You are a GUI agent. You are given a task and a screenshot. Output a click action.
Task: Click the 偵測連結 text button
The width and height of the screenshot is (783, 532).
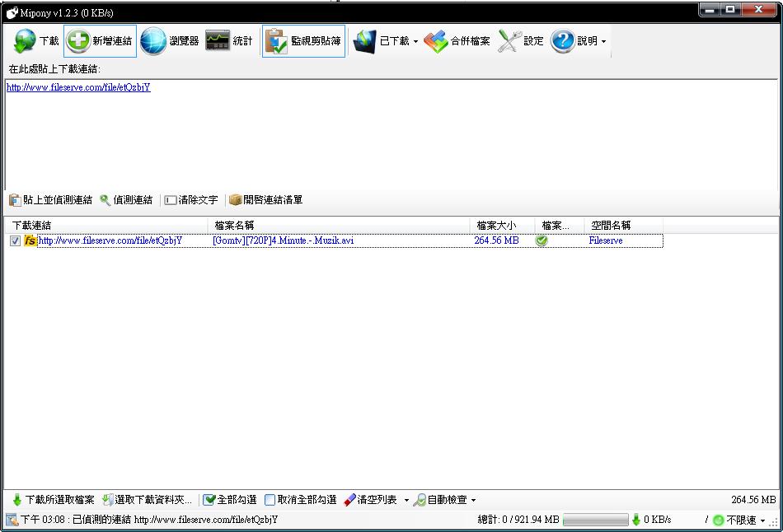(x=133, y=200)
